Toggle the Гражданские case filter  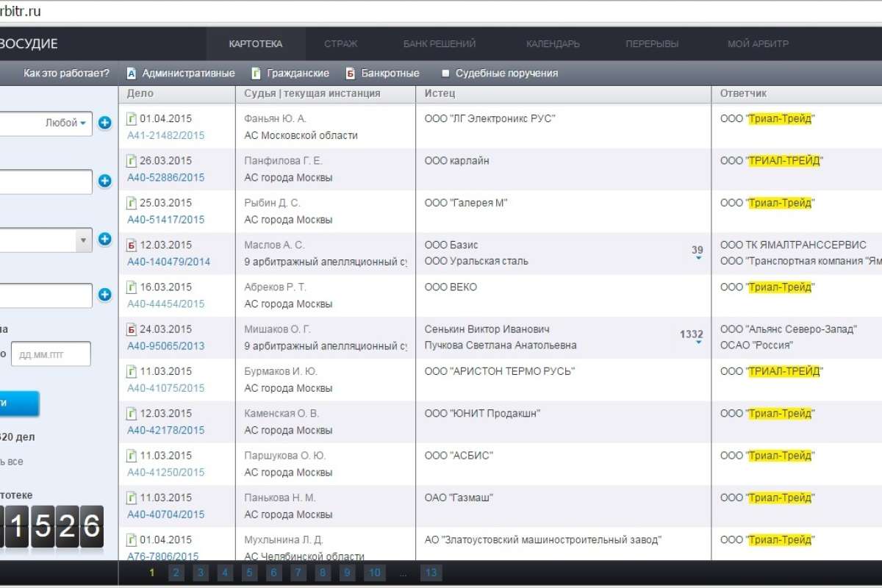(x=290, y=73)
